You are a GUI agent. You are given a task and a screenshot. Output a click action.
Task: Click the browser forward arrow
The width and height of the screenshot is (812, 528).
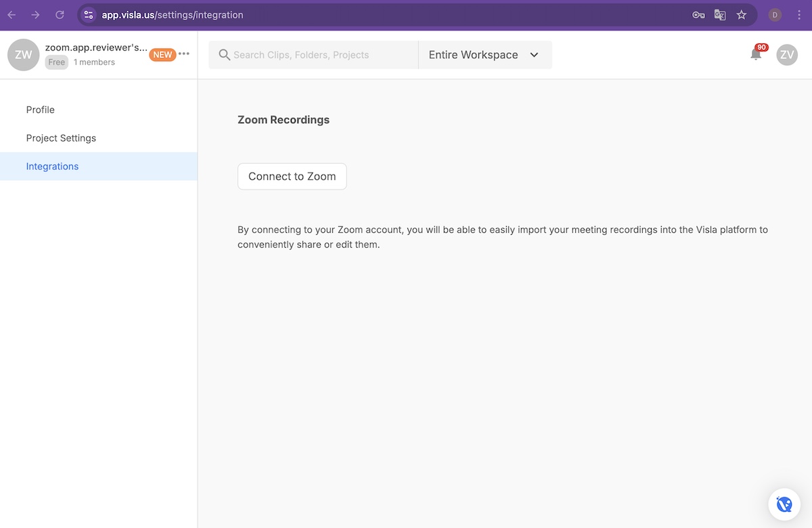click(35, 15)
